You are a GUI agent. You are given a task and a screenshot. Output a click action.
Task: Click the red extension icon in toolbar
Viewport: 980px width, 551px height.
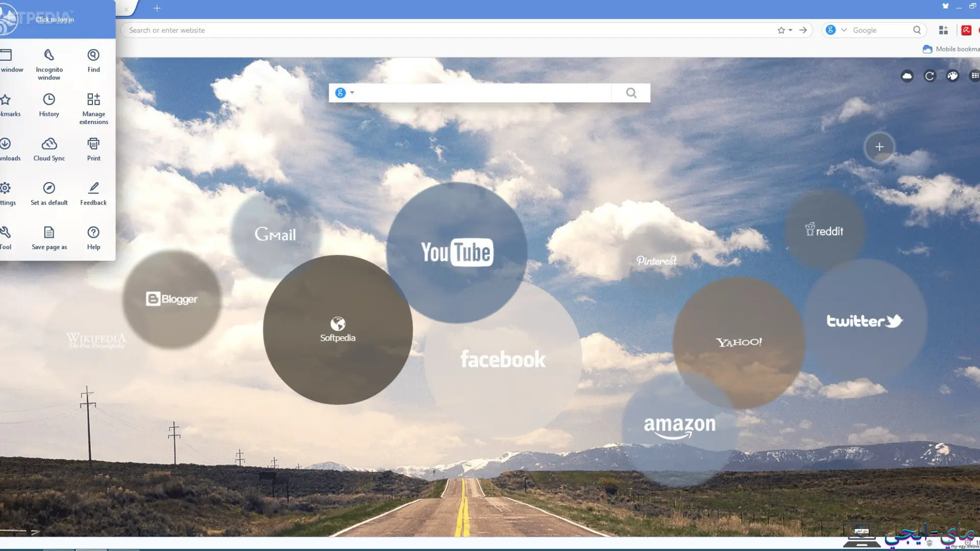[x=966, y=30]
